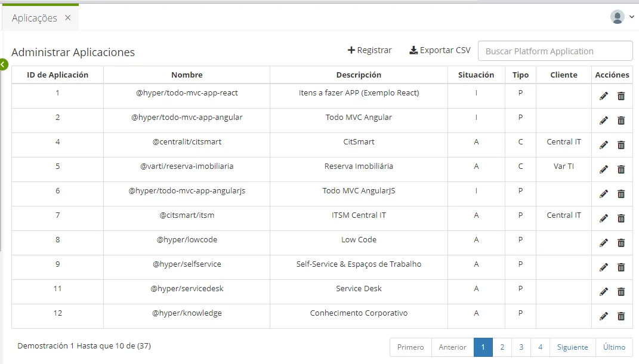Go back using the Anterior button
This screenshot has width=639, height=364.
coord(452,347)
